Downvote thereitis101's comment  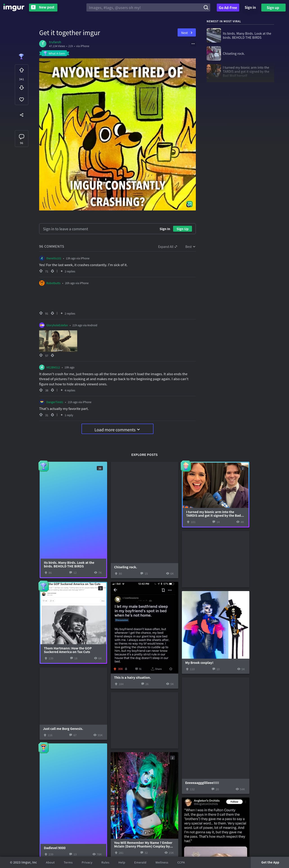pos(52,271)
